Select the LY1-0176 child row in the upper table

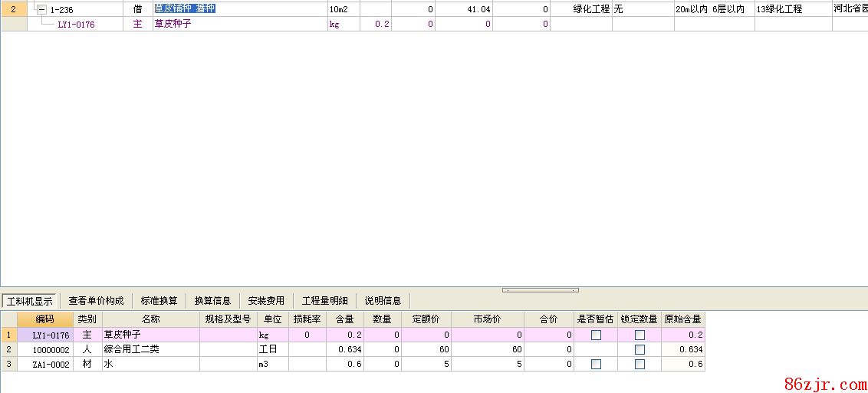76,24
